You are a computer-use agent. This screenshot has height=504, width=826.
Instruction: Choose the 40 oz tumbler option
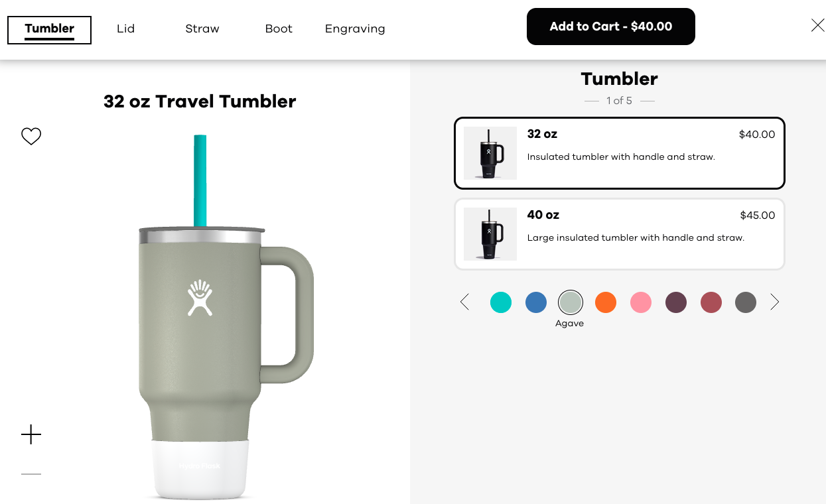620,234
